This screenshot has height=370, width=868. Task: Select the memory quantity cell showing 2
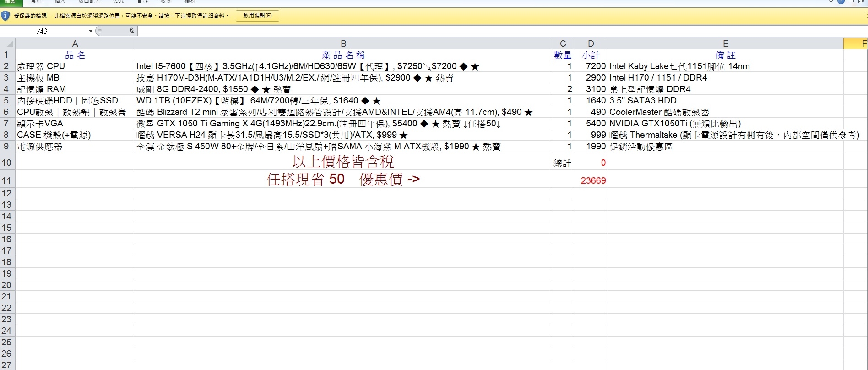pos(563,89)
